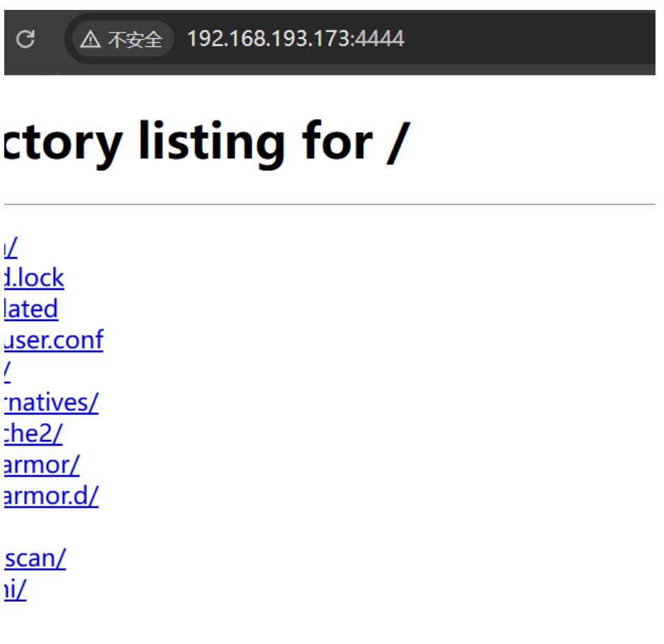The image size is (664, 644).
Task: Reload the page with the refresh icon
Action: tap(26, 40)
